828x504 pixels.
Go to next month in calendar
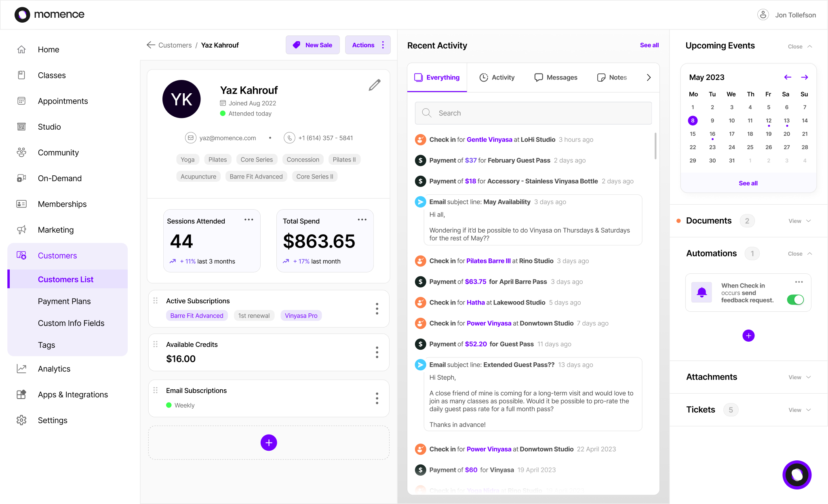click(x=805, y=77)
